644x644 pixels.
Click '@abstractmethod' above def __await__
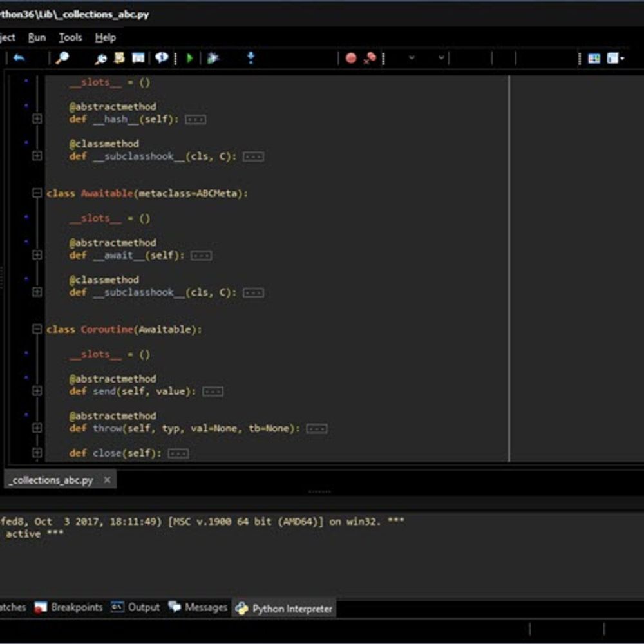pos(113,243)
